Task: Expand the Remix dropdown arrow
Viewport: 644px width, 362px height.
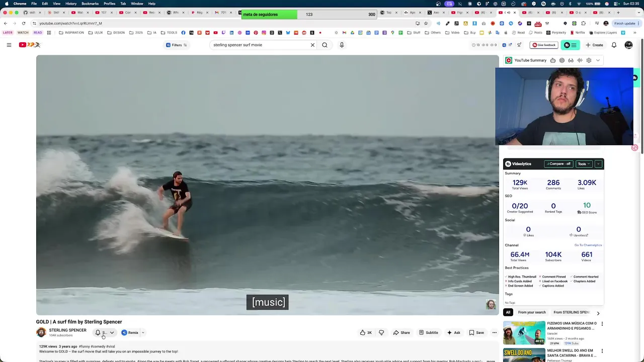Action: click(143, 332)
